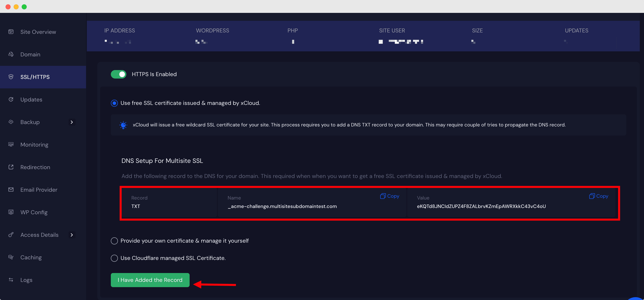This screenshot has height=300, width=644.
Task: Click the Domain globe icon
Action: [x=11, y=54]
